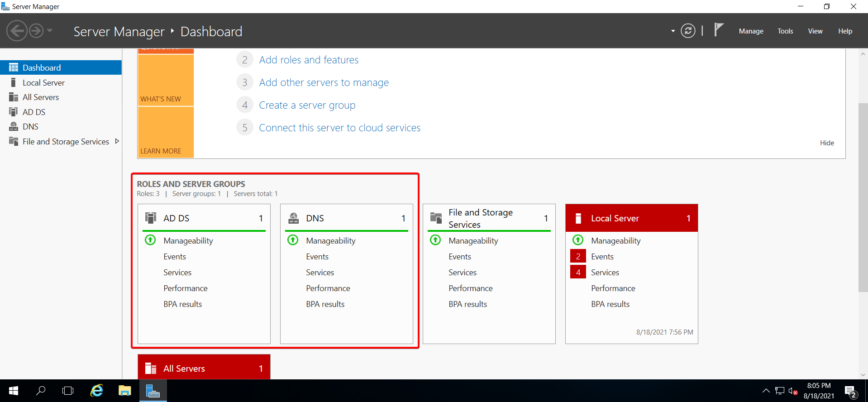Open DNS Performance
Viewport: 868px width, 402px height.
point(328,288)
